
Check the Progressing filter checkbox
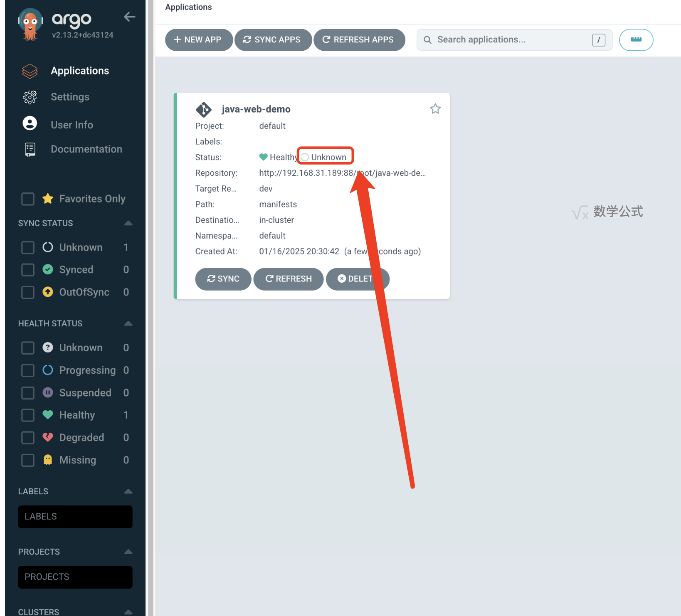click(28, 370)
